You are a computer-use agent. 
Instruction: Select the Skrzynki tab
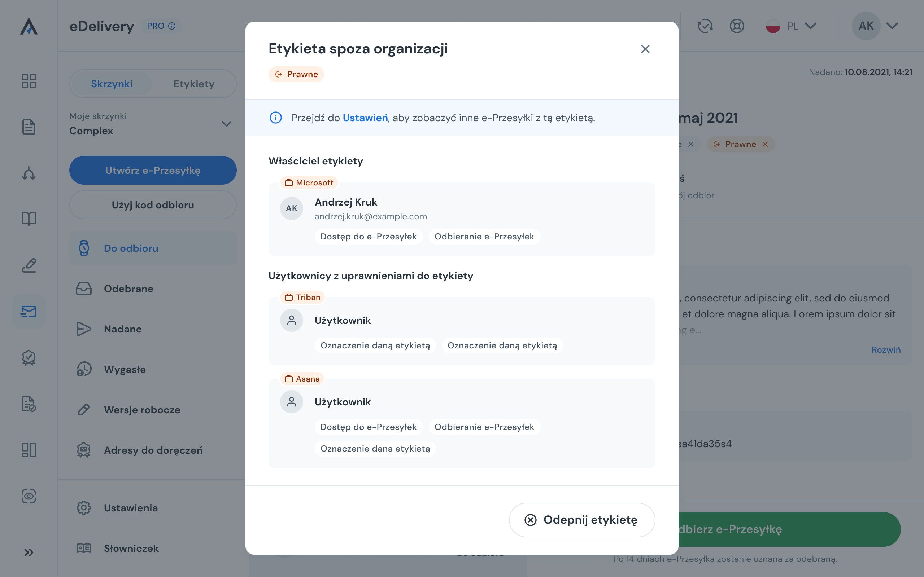click(112, 84)
